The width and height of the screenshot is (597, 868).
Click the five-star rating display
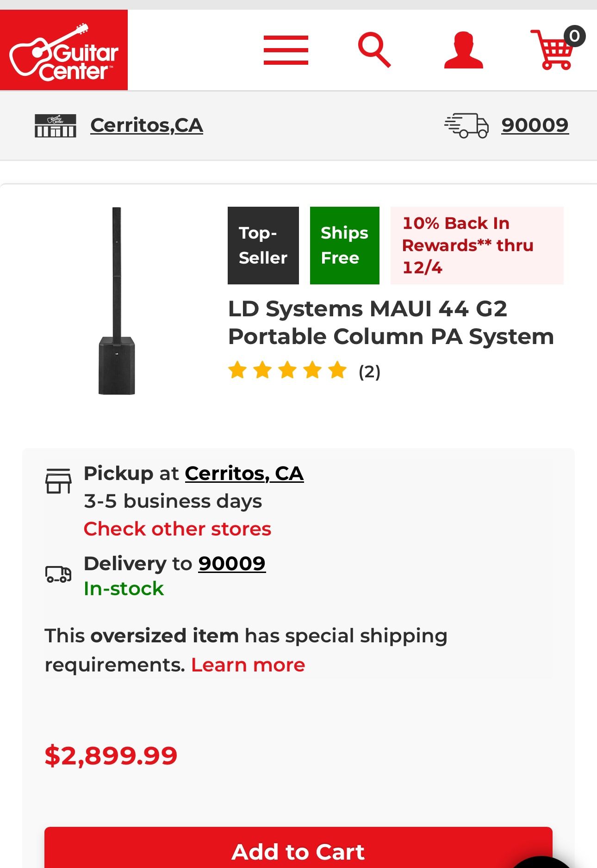(288, 370)
